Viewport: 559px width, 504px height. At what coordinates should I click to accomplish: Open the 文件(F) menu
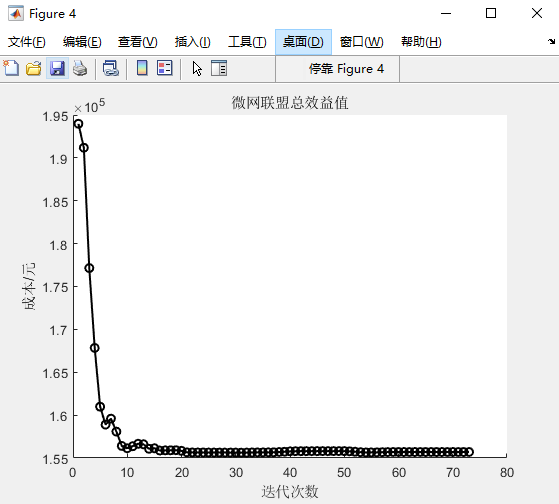coord(27,42)
